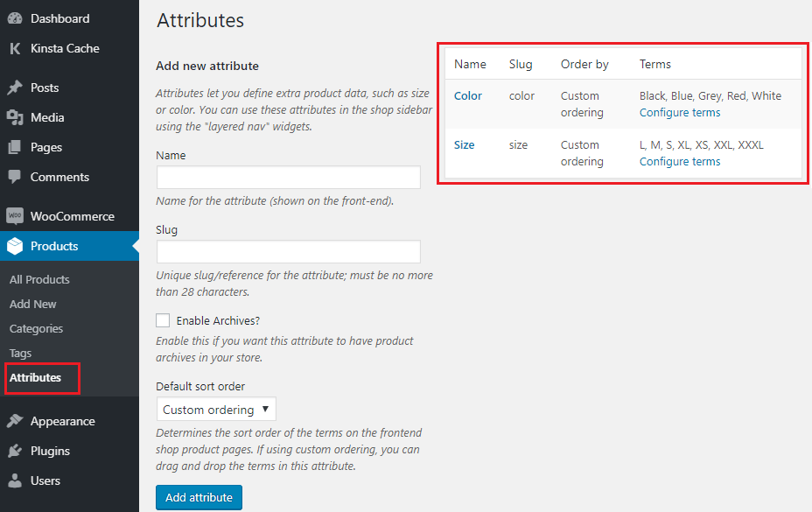
Task: Click the Pages icon in sidebar
Action: tap(15, 147)
